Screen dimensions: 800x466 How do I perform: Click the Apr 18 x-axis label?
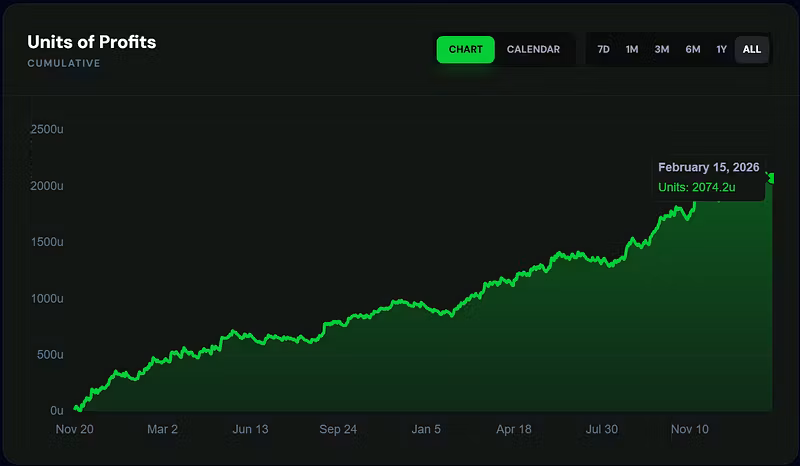pyautogui.click(x=514, y=429)
